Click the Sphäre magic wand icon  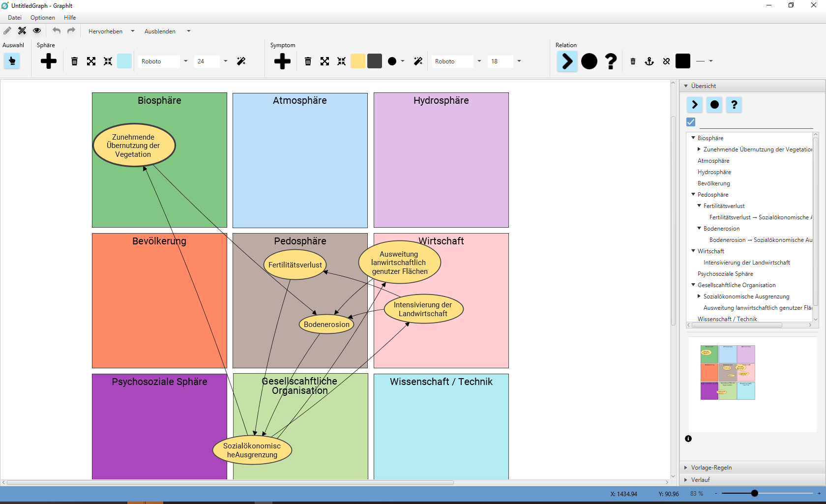click(x=241, y=61)
